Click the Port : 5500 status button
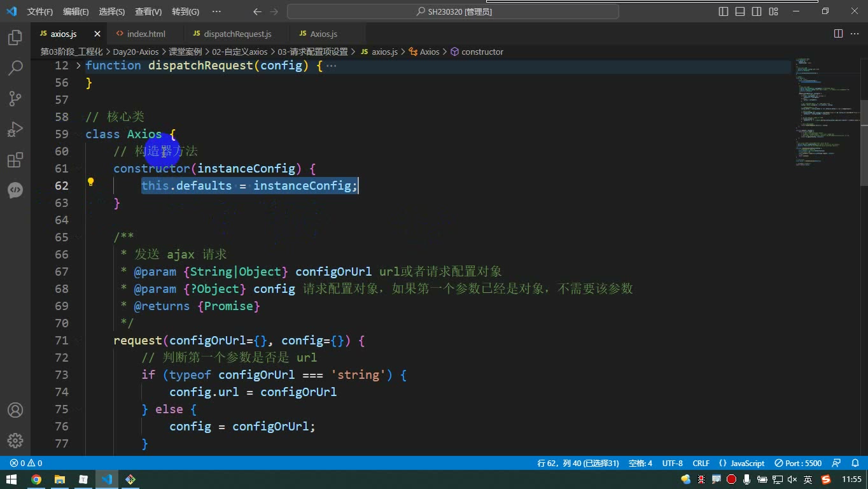The height and width of the screenshot is (489, 868). [798, 464]
